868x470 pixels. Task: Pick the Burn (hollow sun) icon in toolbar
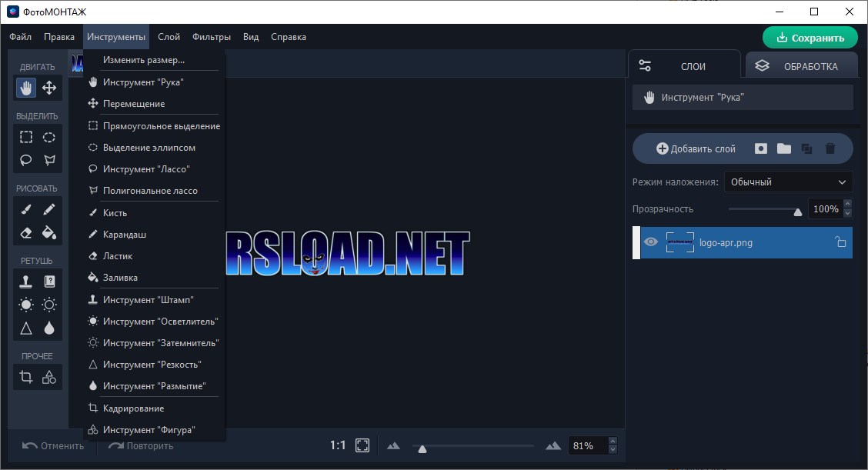pyautogui.click(x=49, y=305)
